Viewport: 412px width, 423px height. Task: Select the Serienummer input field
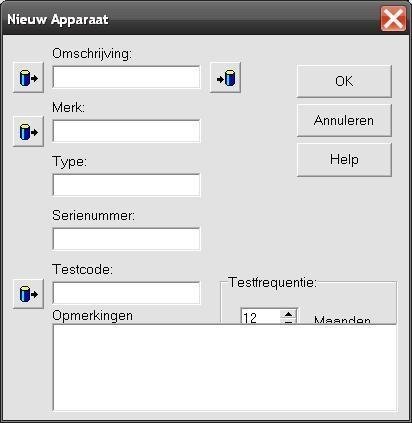coord(126,239)
